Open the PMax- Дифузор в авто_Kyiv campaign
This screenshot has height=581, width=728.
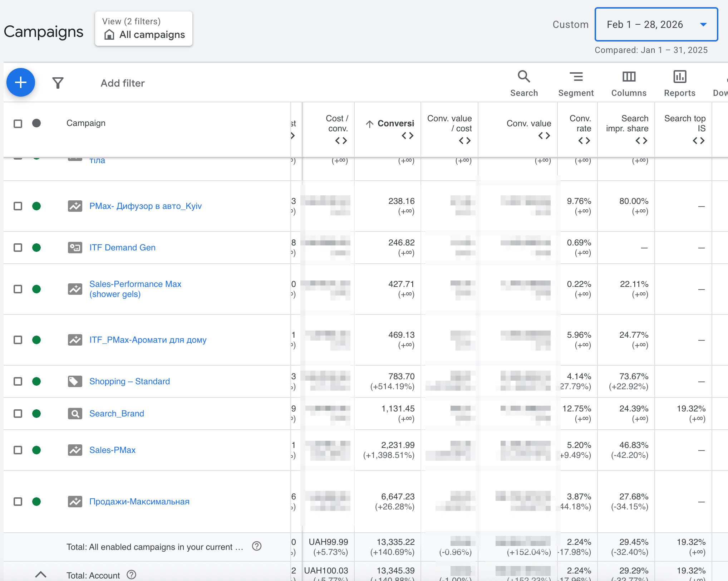point(146,206)
